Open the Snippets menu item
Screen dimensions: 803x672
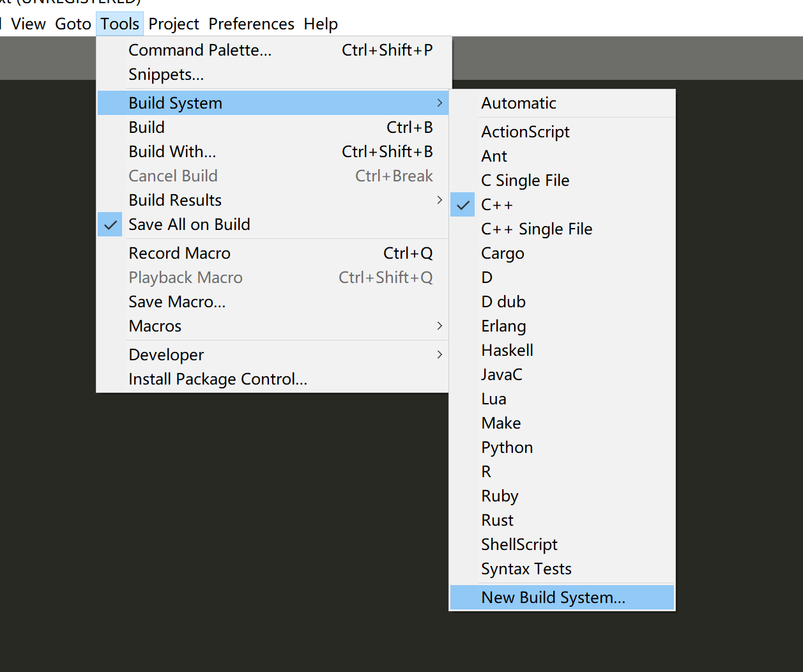coord(166,75)
